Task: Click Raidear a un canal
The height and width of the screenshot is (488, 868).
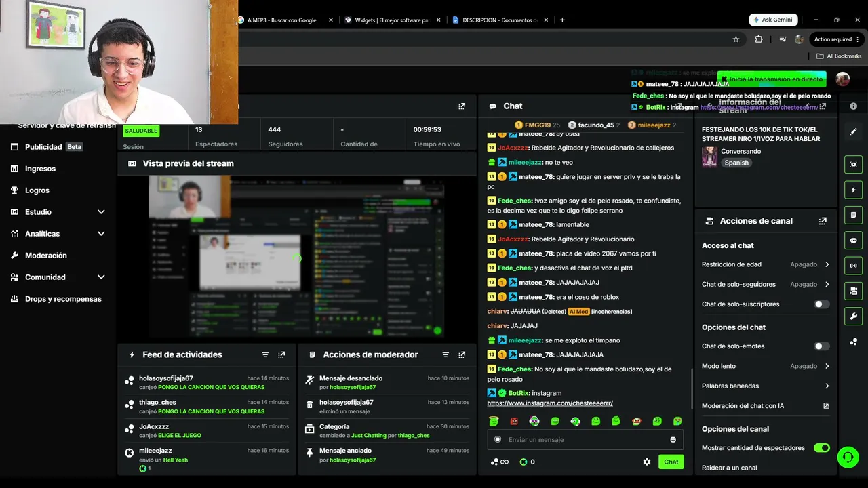Action: click(x=730, y=468)
